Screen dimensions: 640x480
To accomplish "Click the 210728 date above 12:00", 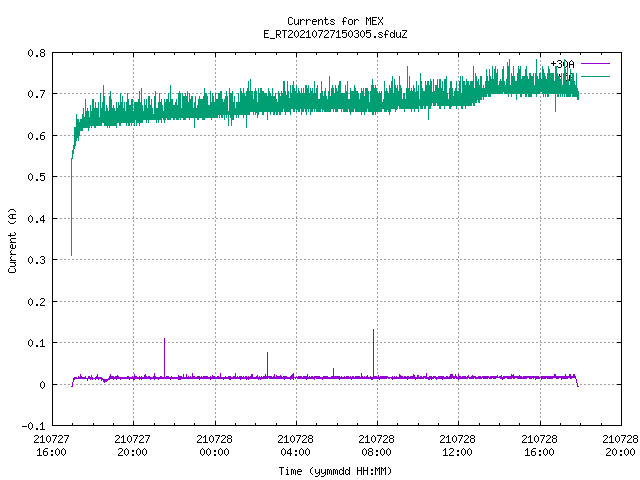I will click(457, 439).
